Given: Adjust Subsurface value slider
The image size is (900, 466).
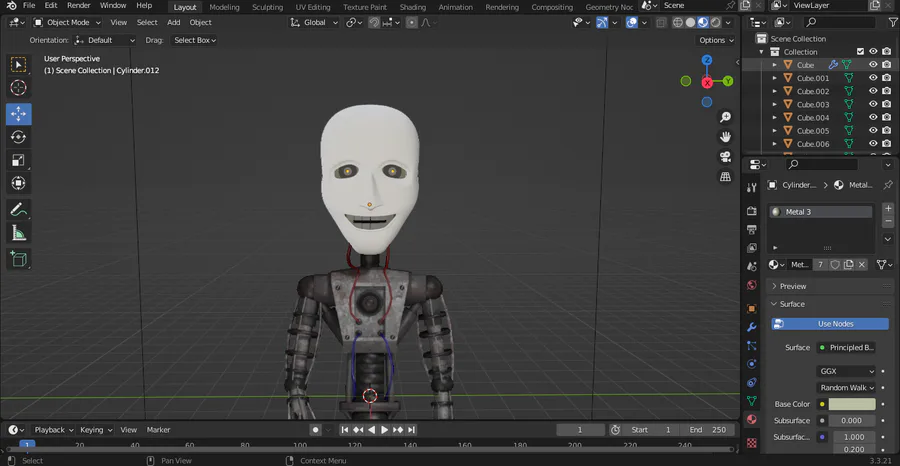Looking at the screenshot, I should coord(852,421).
